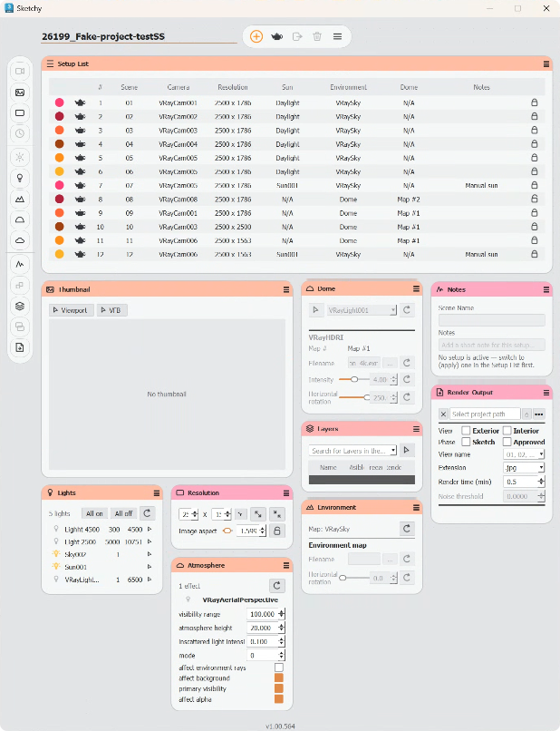
Task: Click the three-dots browse button for project path
Action: click(539, 414)
